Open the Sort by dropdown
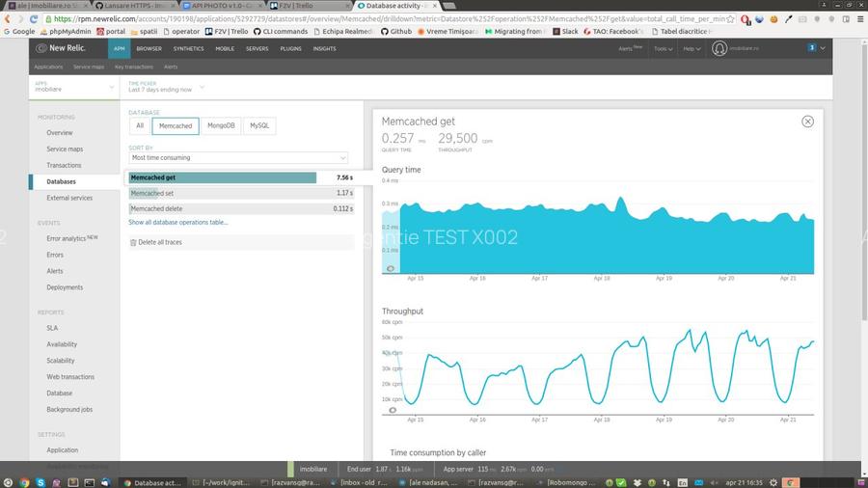Image resolution: width=868 pixels, height=488 pixels. point(238,157)
